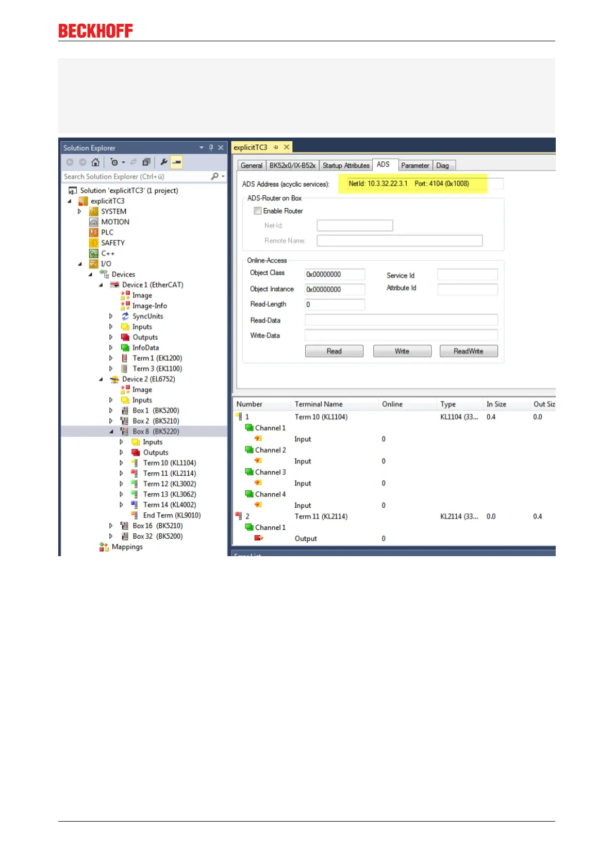614x868 pixels.
Task: Click Channel 3 in terminal list
Action: [x=270, y=472]
